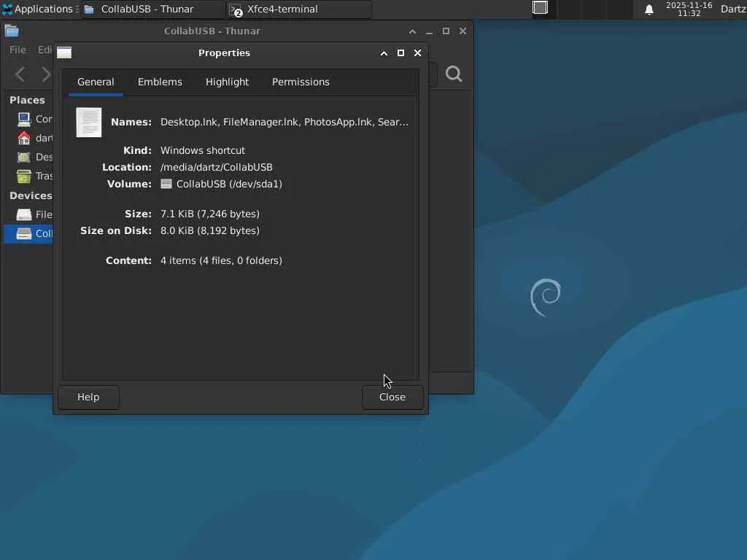Viewport: 747px width, 560px height.
Task: Click the CollabUSB drive icon in Volume row
Action: point(166,184)
